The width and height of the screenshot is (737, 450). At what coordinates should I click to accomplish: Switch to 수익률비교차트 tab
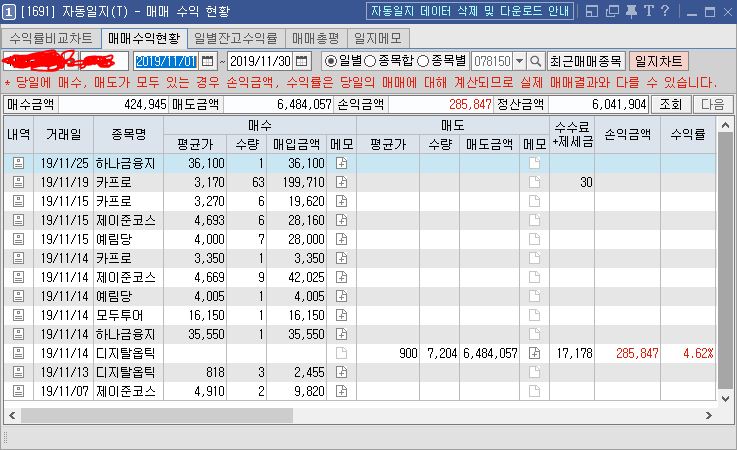[51, 38]
